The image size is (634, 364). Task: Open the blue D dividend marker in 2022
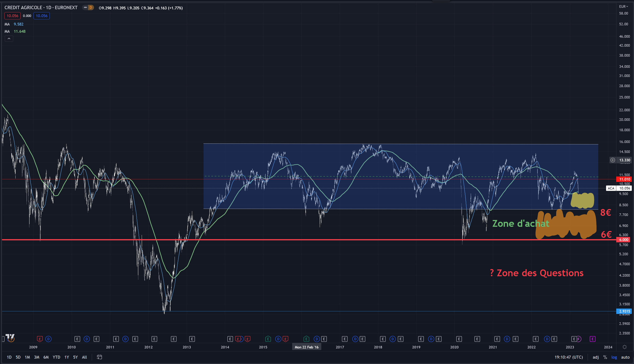coord(547,339)
